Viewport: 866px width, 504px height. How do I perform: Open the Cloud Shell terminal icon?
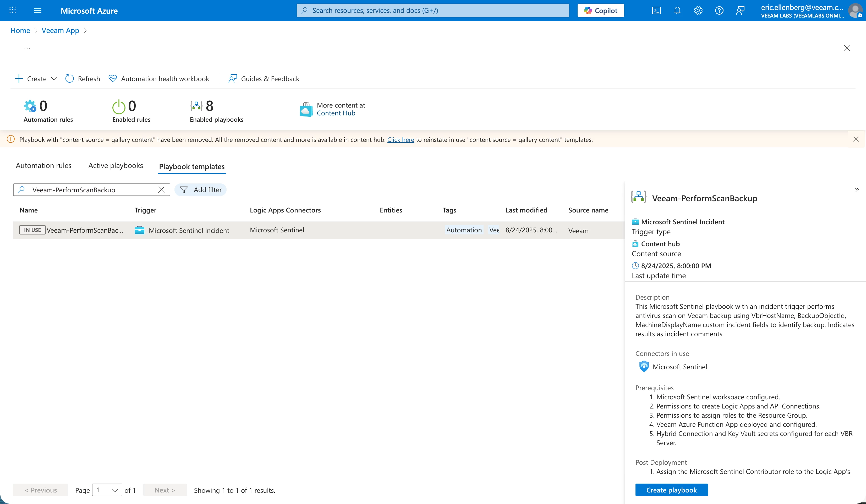(656, 11)
